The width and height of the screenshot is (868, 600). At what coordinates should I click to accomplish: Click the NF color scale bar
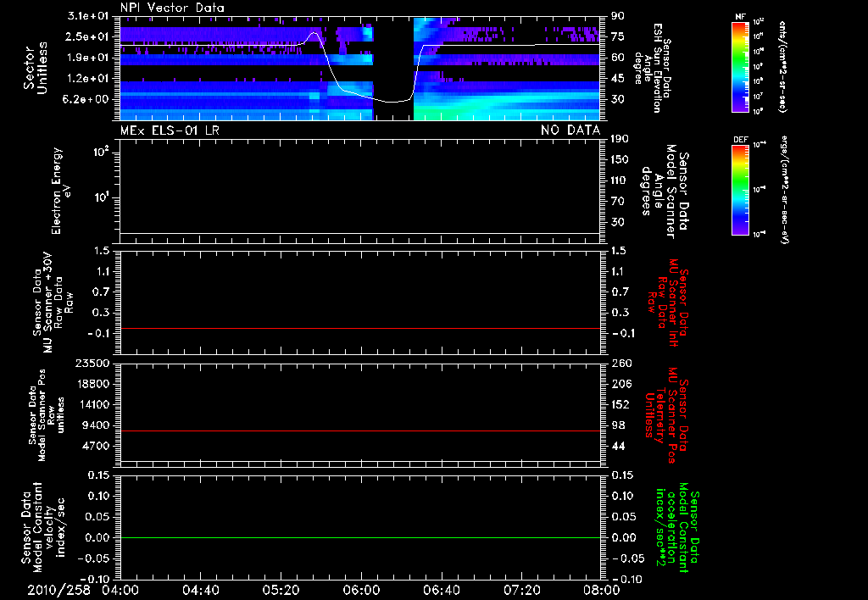click(741, 66)
